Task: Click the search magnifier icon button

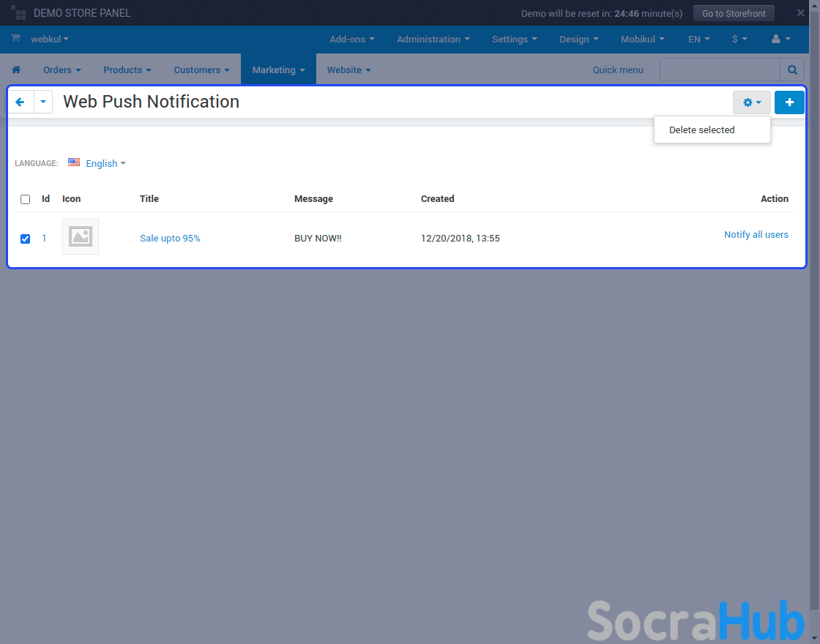Action: point(792,70)
